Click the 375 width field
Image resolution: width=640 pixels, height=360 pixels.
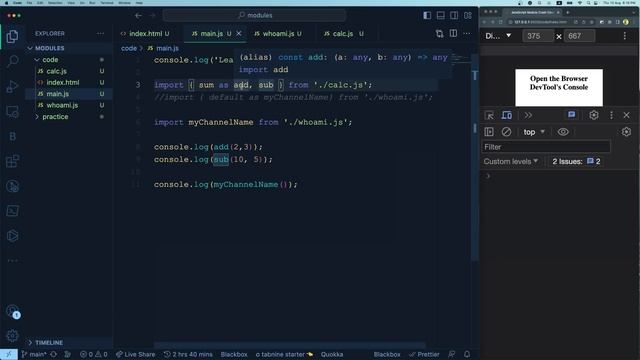point(538,36)
